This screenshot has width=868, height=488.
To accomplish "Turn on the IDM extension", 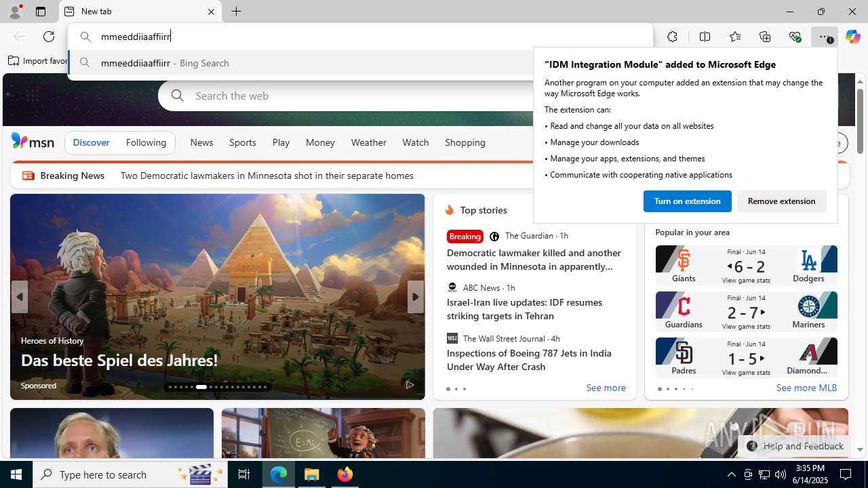I will (x=687, y=201).
